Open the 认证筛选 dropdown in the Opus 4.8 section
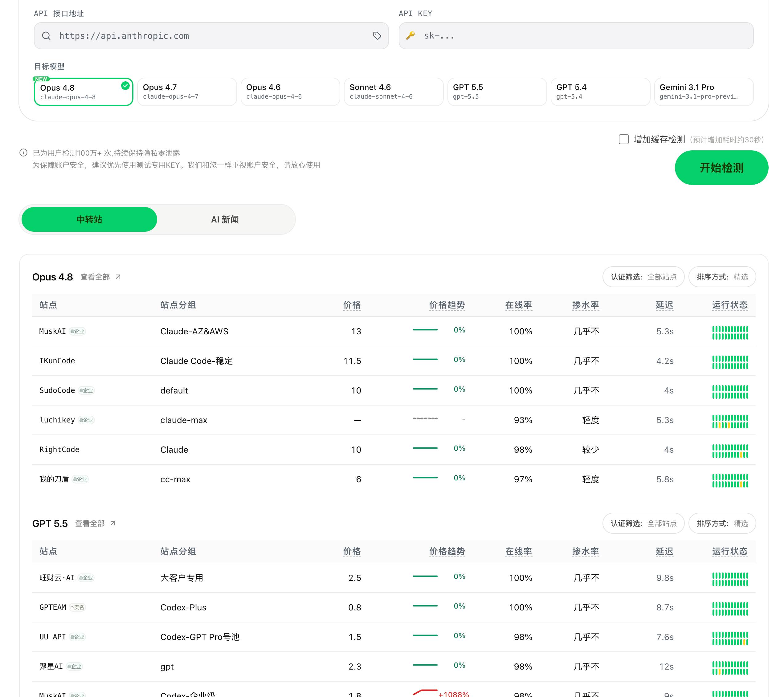 [643, 277]
